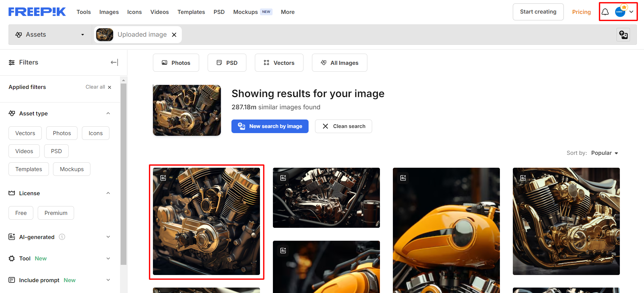Toggle the Vectors asset type filter
This screenshot has height=293, width=644.
pos(25,133)
